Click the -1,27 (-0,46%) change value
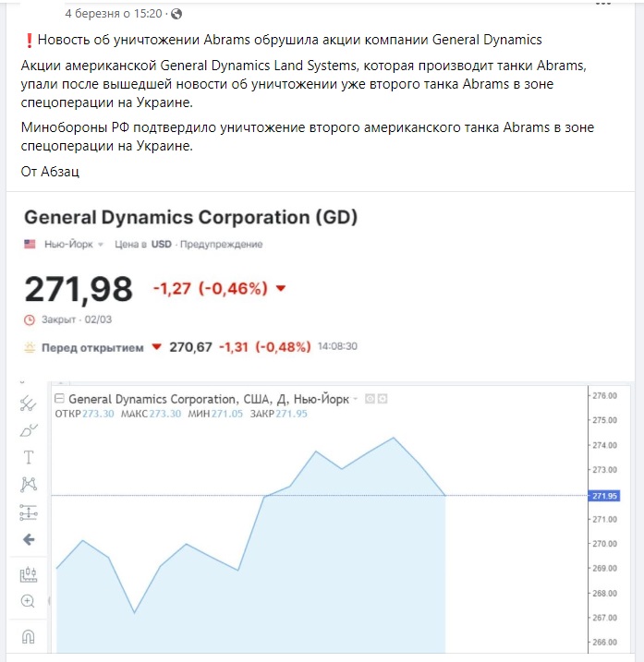This screenshot has height=662, width=644. click(211, 289)
